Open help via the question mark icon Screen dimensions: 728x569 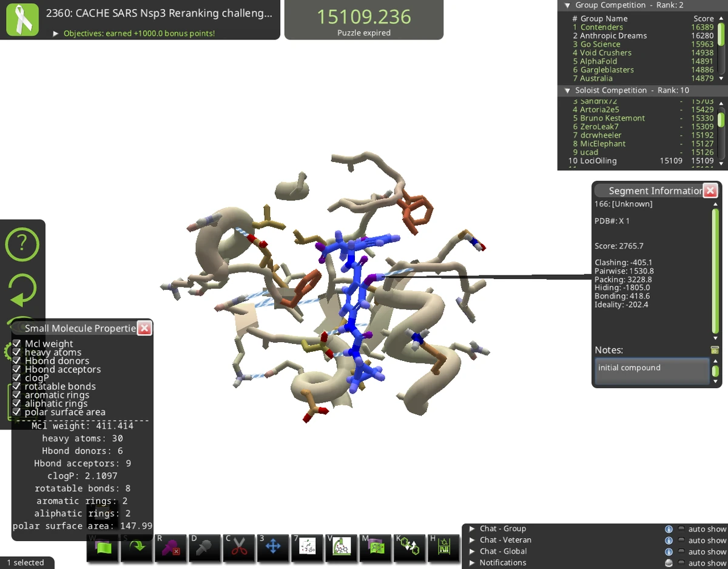[x=22, y=244]
